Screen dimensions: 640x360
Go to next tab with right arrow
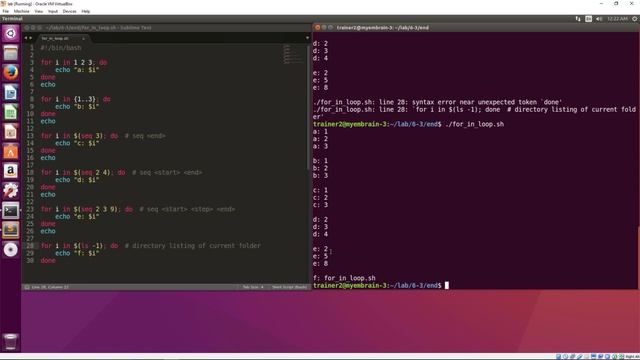point(30,38)
